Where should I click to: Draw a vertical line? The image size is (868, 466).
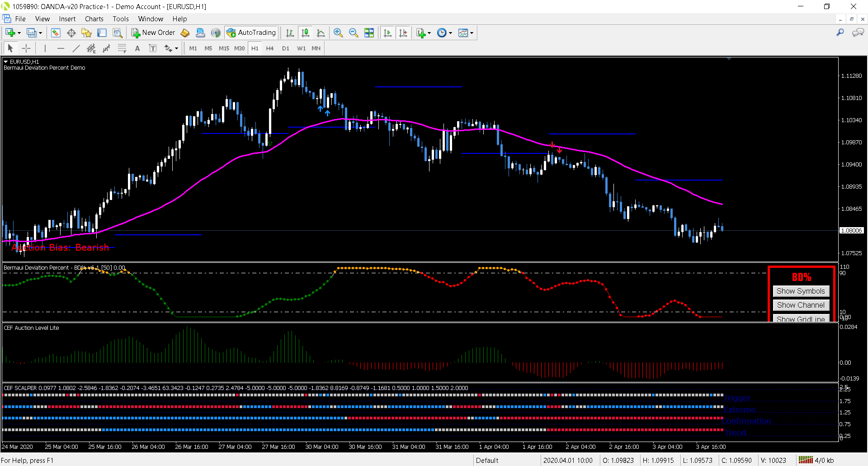pyautogui.click(x=45, y=48)
